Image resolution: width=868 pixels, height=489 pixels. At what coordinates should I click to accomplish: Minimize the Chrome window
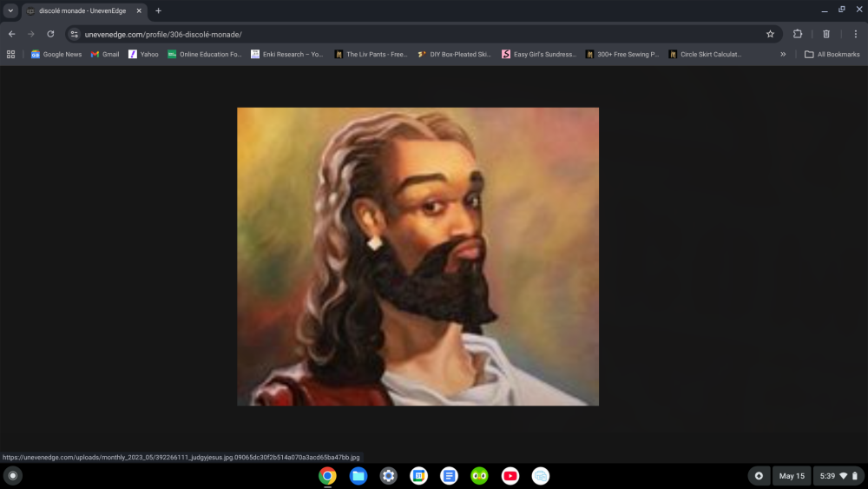tap(825, 10)
